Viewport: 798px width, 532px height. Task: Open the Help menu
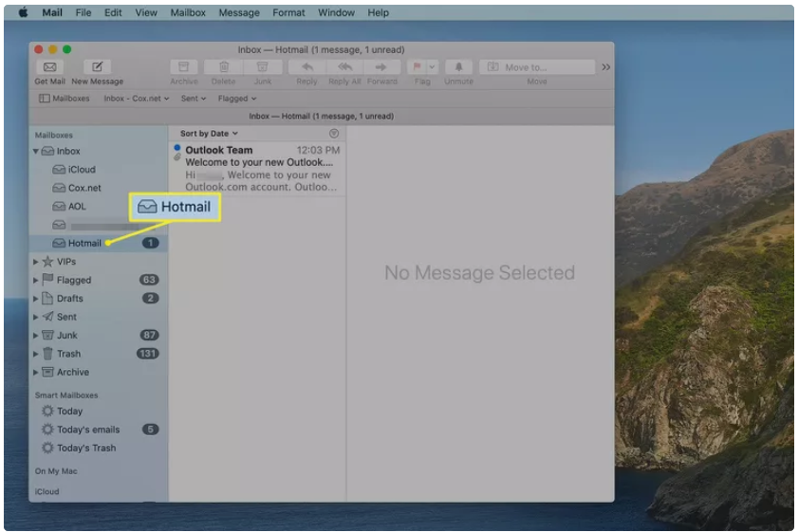(x=379, y=12)
